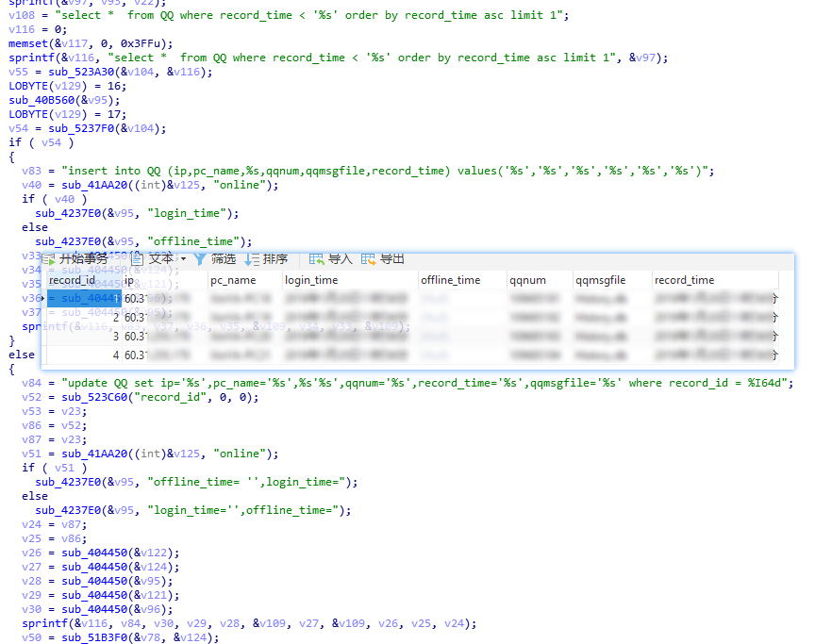The image size is (832, 644).
Task: Select the record_id column header
Action: pyautogui.click(x=72, y=280)
